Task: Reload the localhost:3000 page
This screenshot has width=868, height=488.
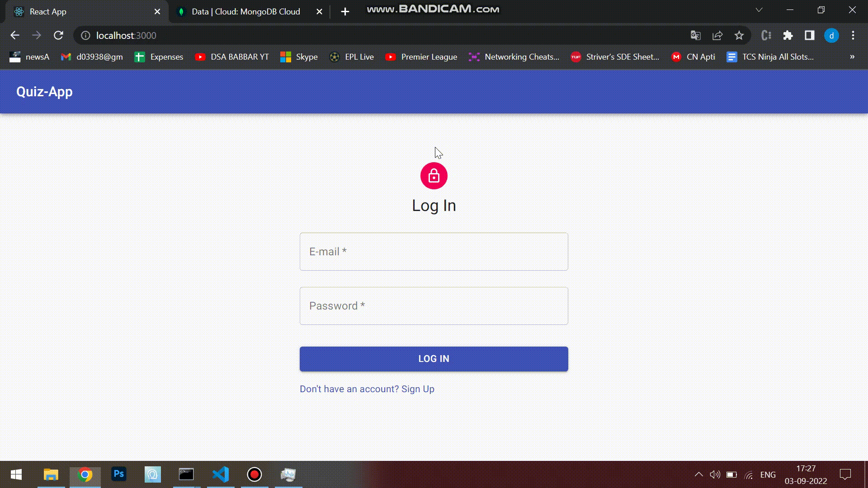Action: pyautogui.click(x=59, y=35)
